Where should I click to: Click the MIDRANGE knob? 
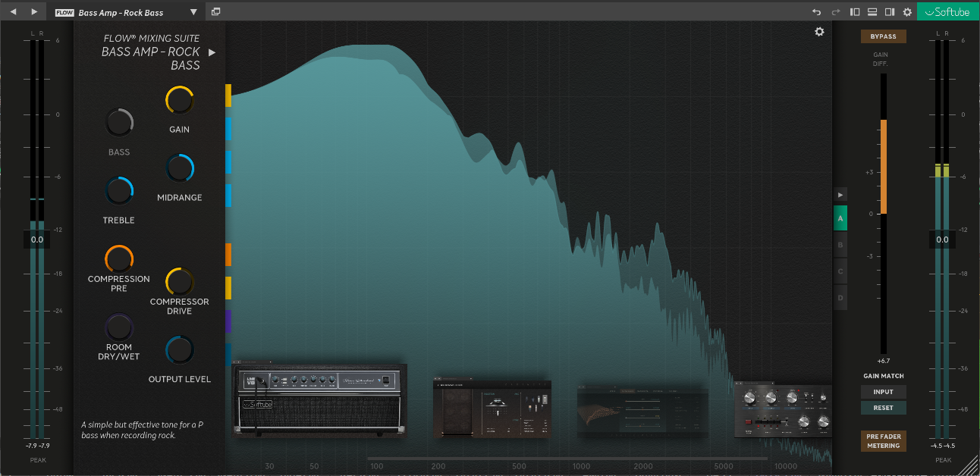180,168
